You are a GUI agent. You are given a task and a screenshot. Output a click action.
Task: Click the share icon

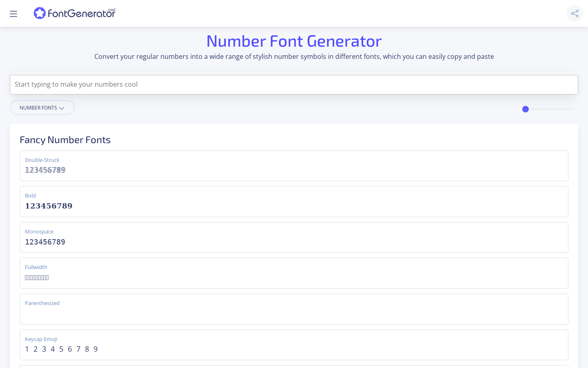[575, 13]
